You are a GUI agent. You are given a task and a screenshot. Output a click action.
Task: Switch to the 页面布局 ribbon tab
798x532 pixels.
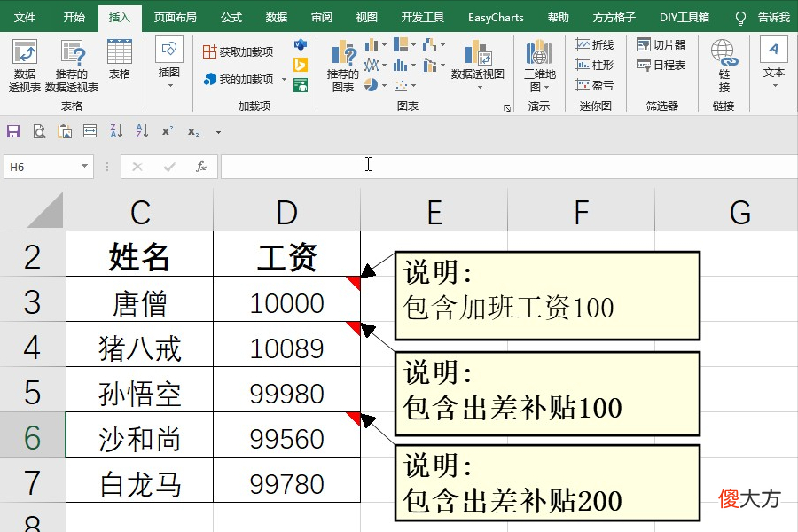point(175,18)
